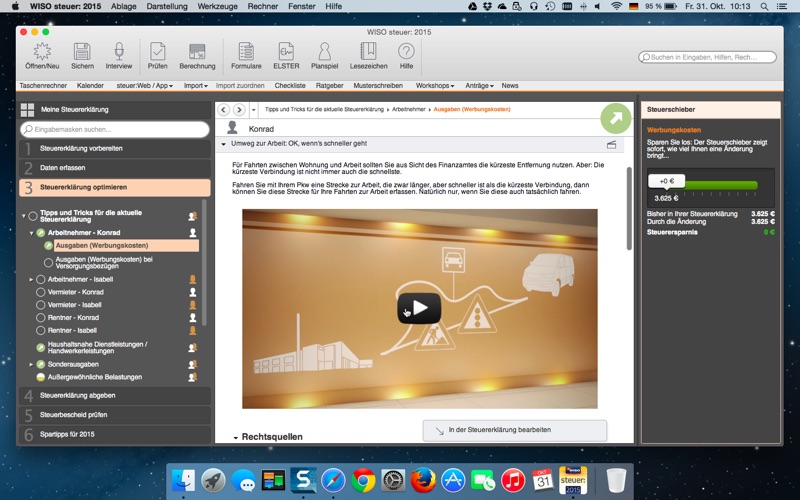The image size is (800, 500).
Task: Select Vermieter - Konrad circle
Action: coord(41,292)
